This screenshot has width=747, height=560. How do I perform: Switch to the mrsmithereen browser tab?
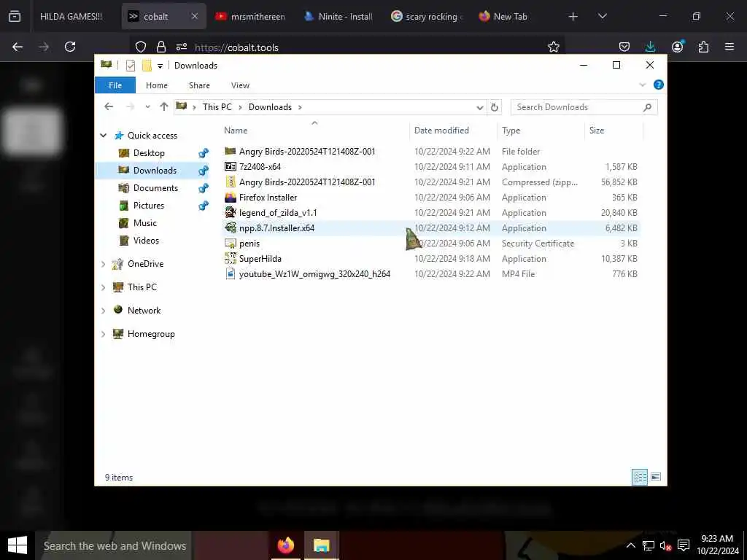(x=251, y=16)
